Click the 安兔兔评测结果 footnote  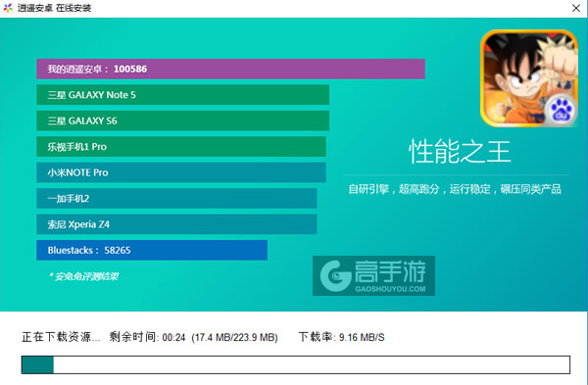point(83,276)
